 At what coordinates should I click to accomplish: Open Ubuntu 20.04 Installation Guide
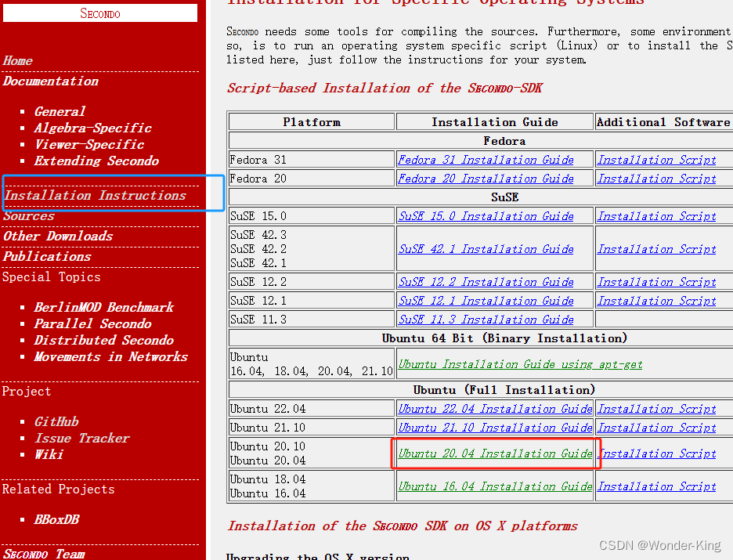click(495, 453)
